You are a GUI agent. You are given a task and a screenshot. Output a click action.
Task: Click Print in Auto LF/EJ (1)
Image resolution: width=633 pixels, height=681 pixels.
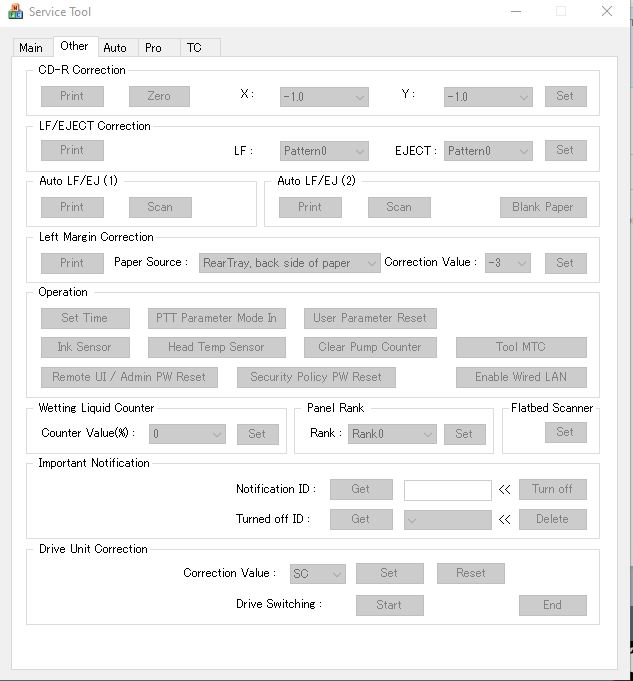tap(72, 207)
